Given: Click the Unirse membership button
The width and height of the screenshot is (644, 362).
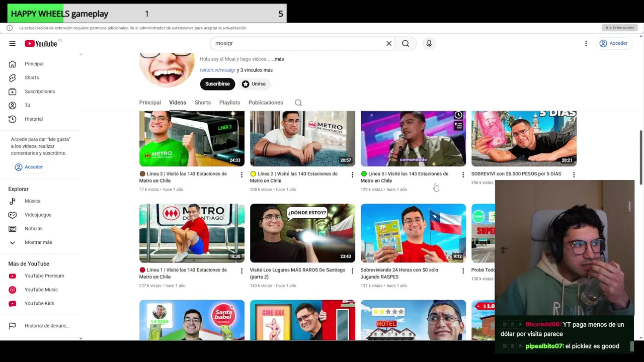Looking at the screenshot, I should click(x=254, y=84).
